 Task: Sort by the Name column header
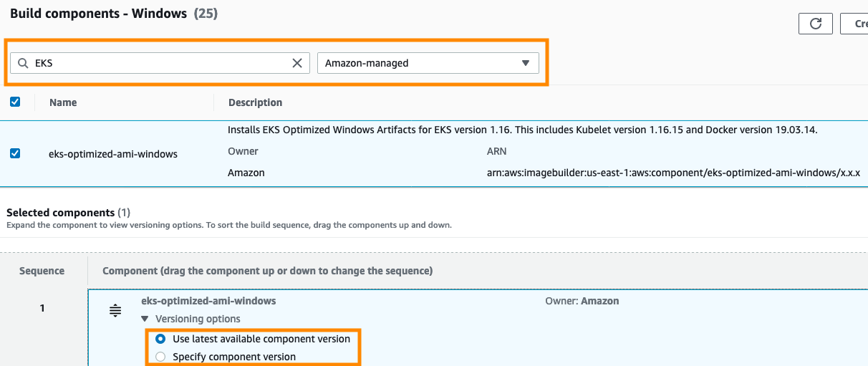63,102
